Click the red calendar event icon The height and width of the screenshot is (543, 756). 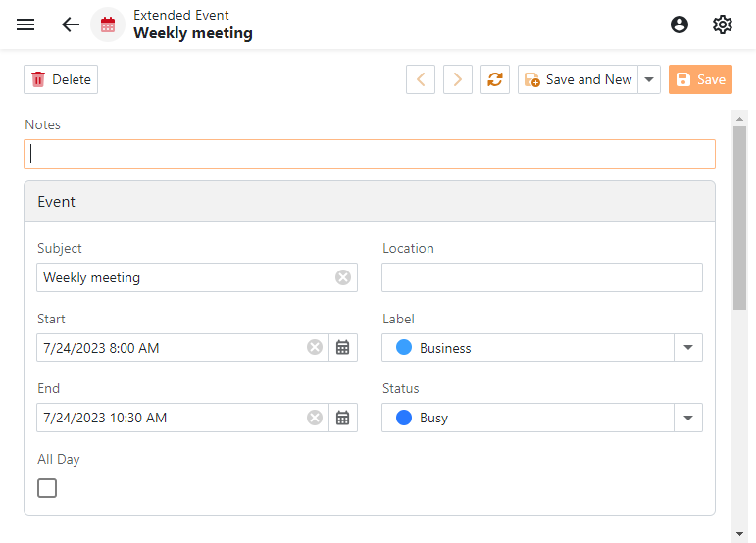(x=108, y=25)
